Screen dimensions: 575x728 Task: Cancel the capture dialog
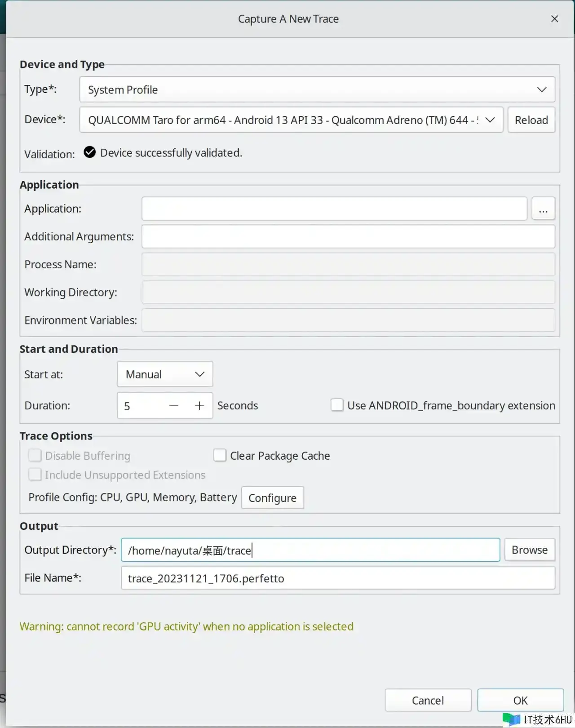tap(428, 700)
